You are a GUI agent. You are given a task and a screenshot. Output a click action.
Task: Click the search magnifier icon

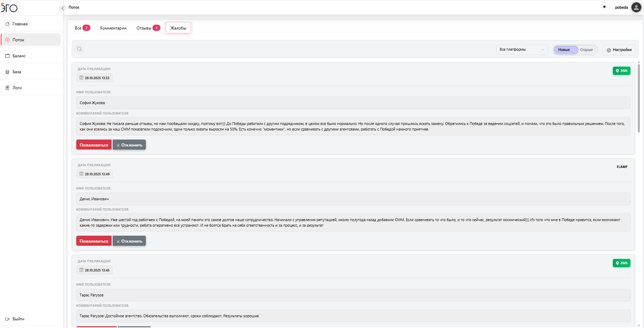point(79,49)
